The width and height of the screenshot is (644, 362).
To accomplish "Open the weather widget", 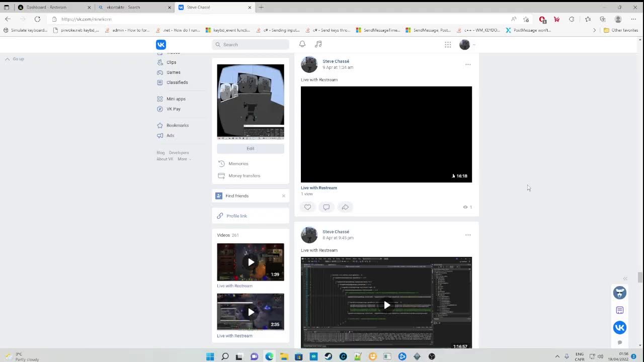I will tap(22, 356).
